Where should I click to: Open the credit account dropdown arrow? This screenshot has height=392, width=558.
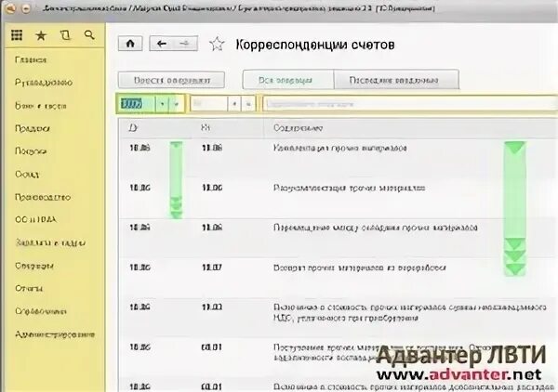click(234, 104)
